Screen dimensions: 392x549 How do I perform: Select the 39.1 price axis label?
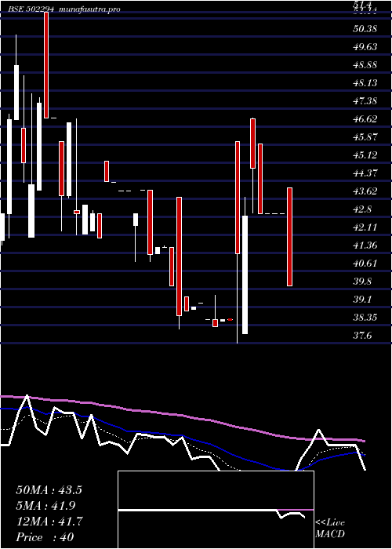click(x=362, y=300)
